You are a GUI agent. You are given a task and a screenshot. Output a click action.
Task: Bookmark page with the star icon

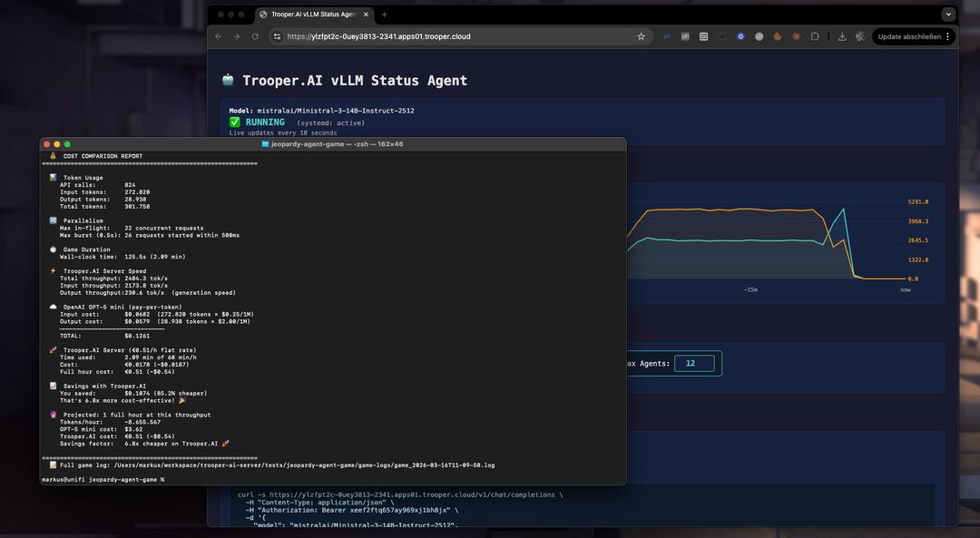click(x=641, y=36)
